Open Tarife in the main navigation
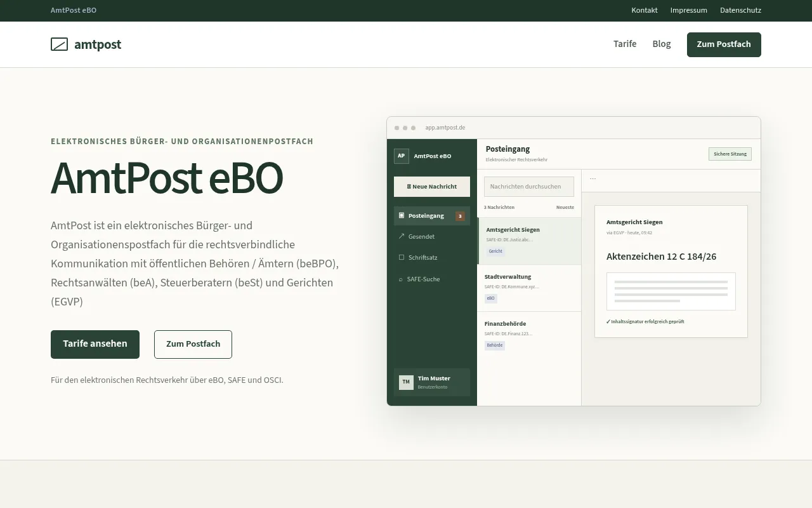This screenshot has height=508, width=812. coord(625,44)
